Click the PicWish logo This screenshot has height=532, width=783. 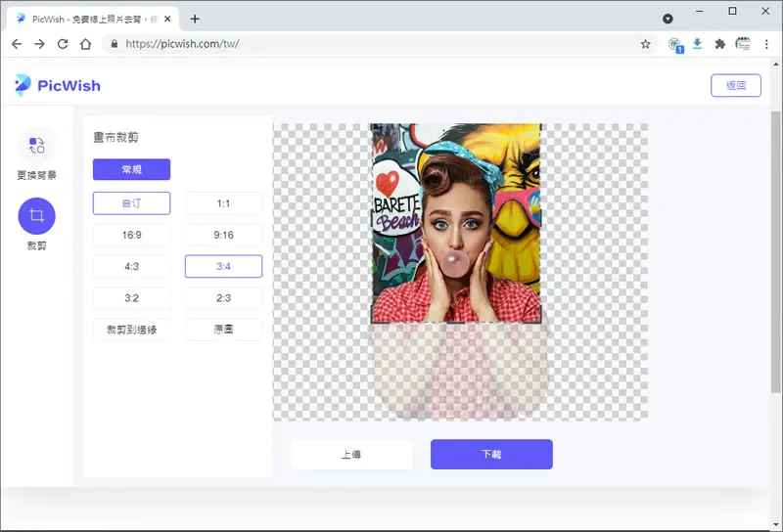tap(58, 85)
